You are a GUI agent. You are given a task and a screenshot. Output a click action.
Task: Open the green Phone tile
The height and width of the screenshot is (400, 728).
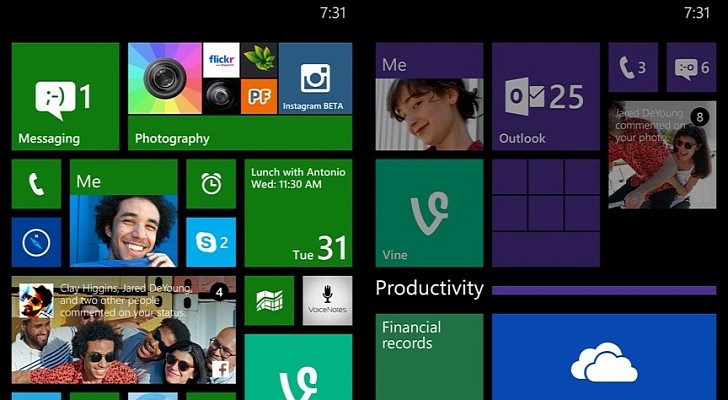coord(36,184)
